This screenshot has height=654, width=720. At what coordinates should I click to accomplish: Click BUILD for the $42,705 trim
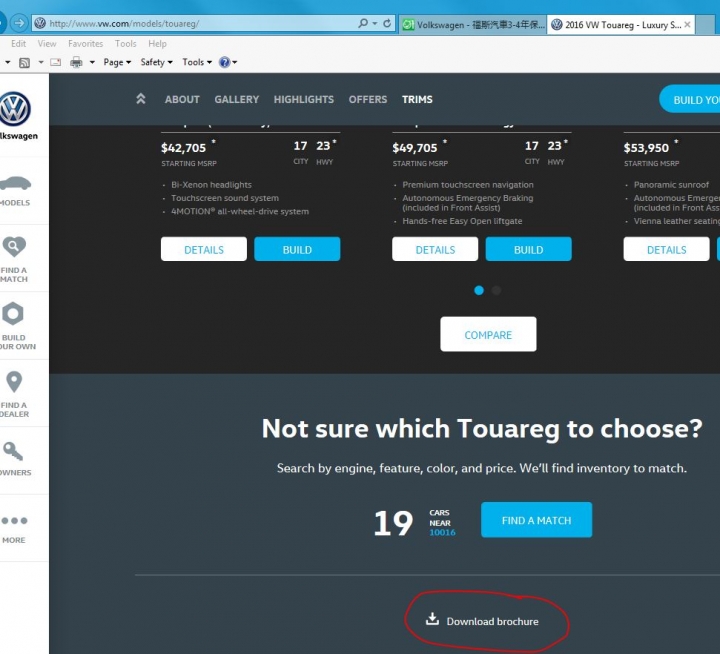click(297, 249)
